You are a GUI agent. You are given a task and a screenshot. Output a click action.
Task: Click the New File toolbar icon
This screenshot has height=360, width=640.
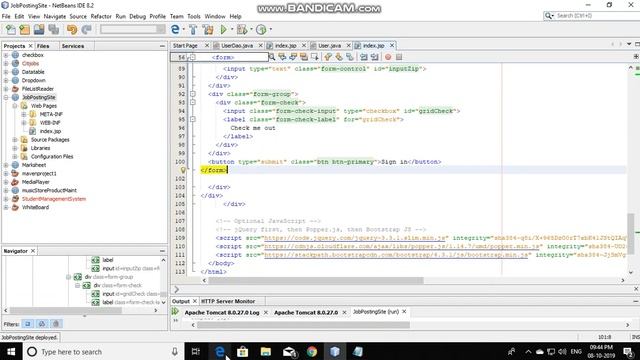11,29
